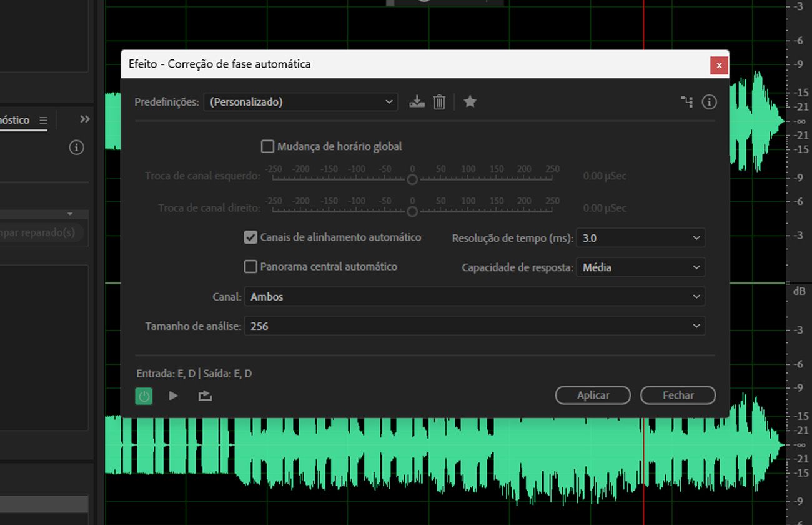Toggle the loop preview icon
Screen dimensions: 812x525
205,396
